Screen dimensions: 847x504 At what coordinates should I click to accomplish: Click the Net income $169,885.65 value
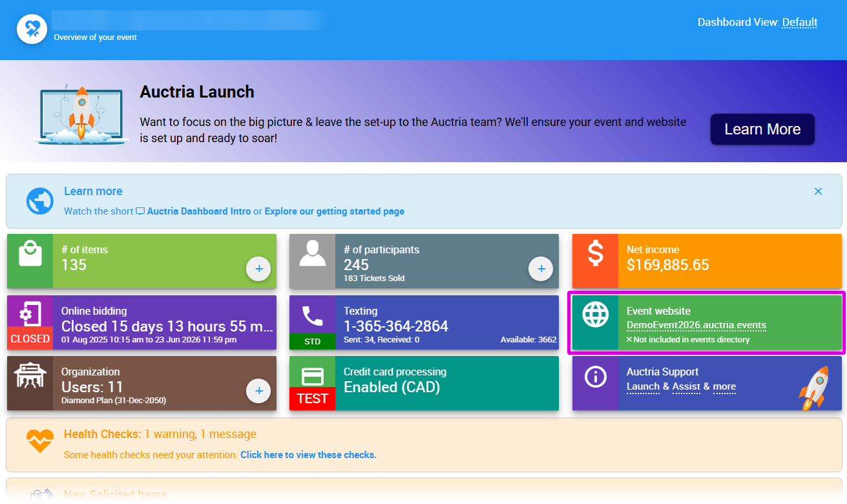[x=668, y=265]
